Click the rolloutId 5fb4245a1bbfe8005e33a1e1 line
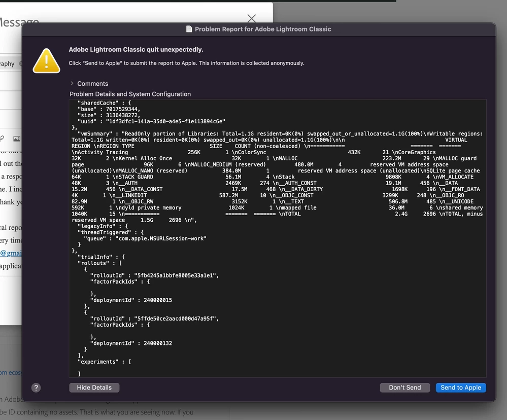The width and height of the screenshot is (507, 420). point(155,275)
